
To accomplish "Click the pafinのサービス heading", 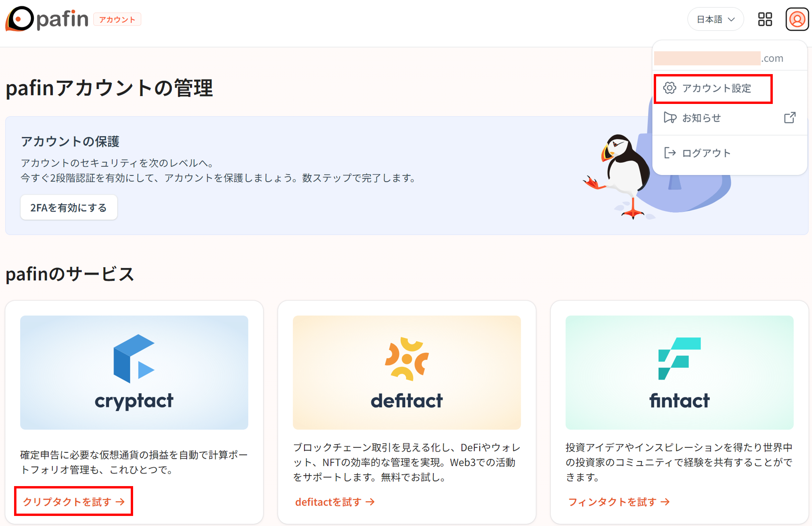I will pyautogui.click(x=70, y=274).
